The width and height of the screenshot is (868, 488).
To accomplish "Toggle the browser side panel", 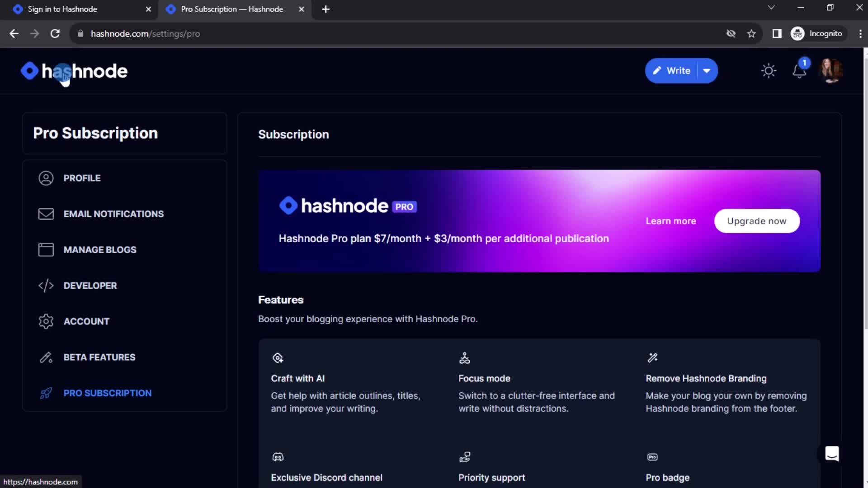I will tap(777, 33).
